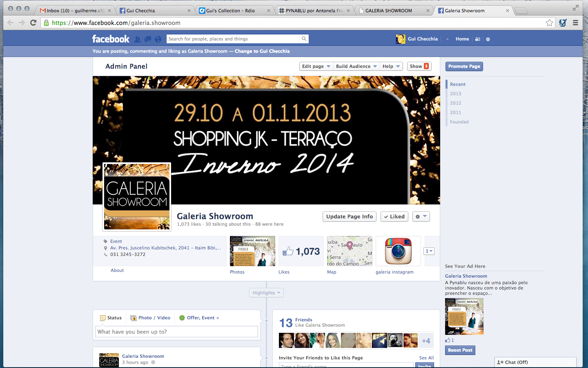Click the Instagram camera app icon

398,251
